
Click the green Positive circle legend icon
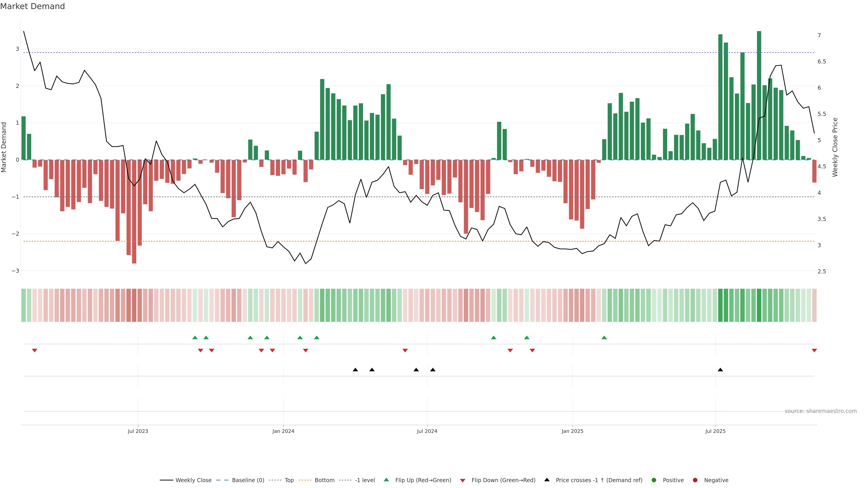pos(654,480)
